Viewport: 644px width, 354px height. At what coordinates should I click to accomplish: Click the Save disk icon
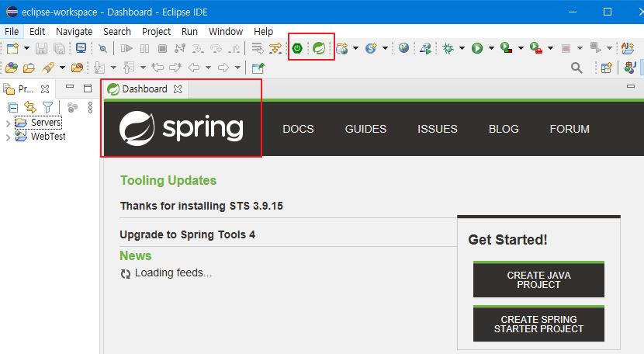coord(41,48)
